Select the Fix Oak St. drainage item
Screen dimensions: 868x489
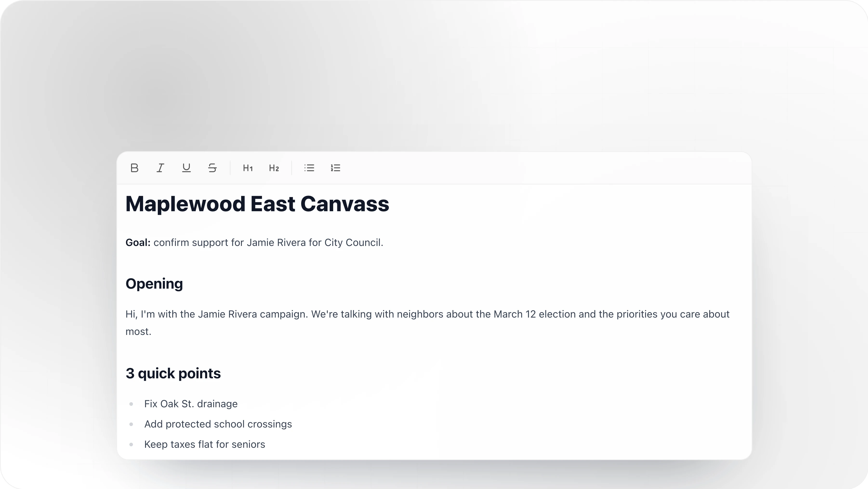[191, 404]
